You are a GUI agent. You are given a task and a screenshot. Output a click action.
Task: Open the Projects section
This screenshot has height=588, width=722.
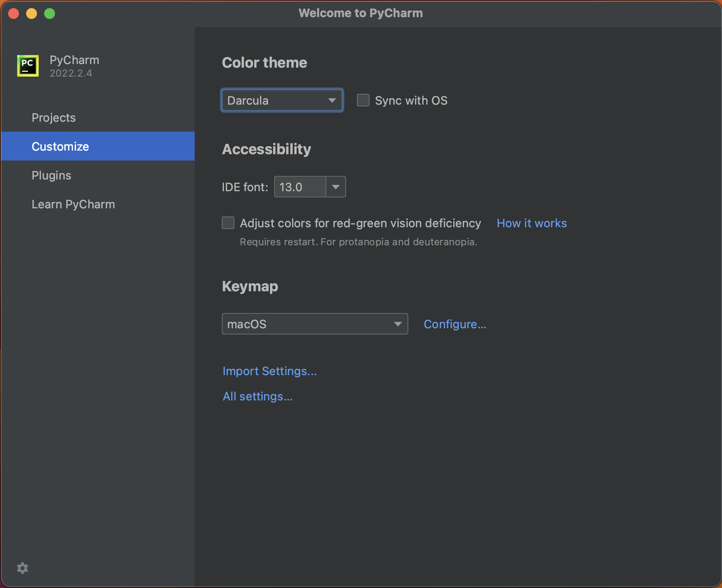click(98, 118)
